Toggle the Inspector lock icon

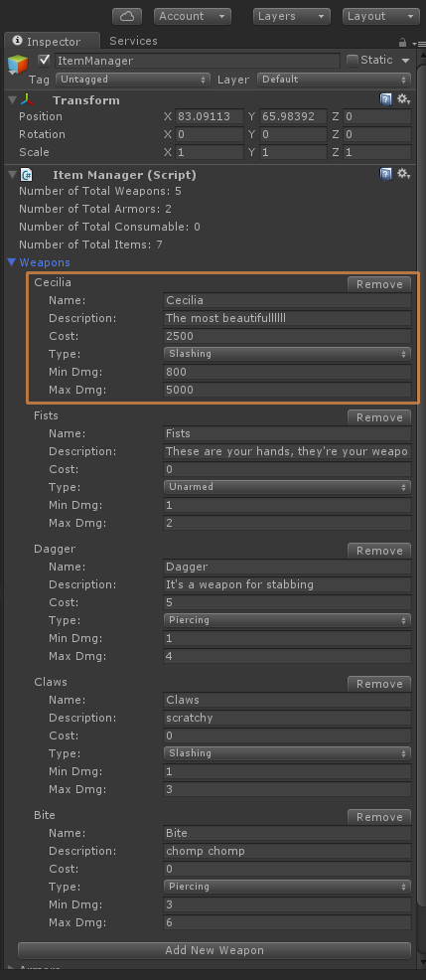(403, 43)
